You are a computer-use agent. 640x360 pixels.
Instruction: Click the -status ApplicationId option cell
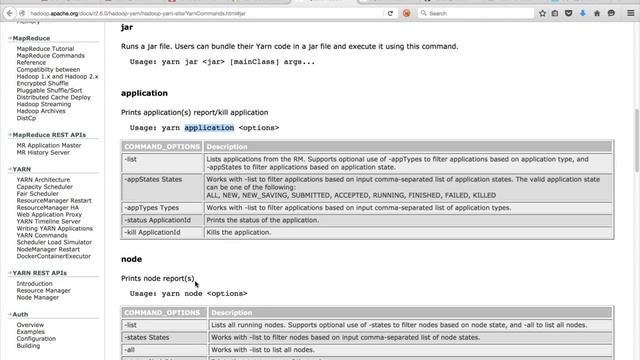162,220
